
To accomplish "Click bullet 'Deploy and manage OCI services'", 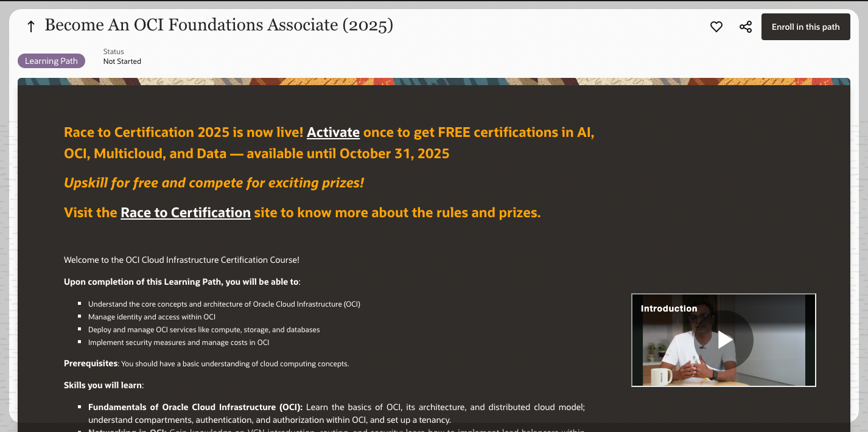I will pos(204,329).
